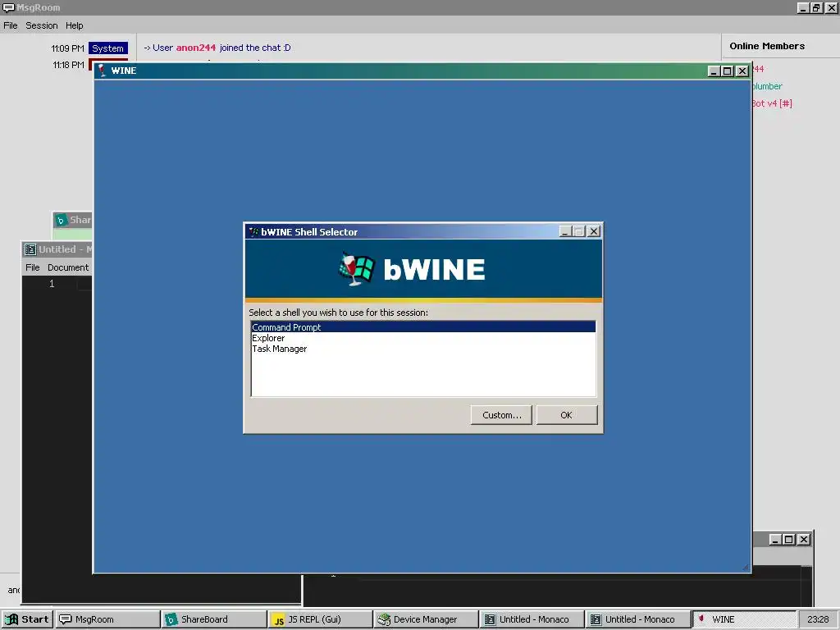Open the Session menu in MsgRoom
This screenshot has width=840, height=630.
42,25
